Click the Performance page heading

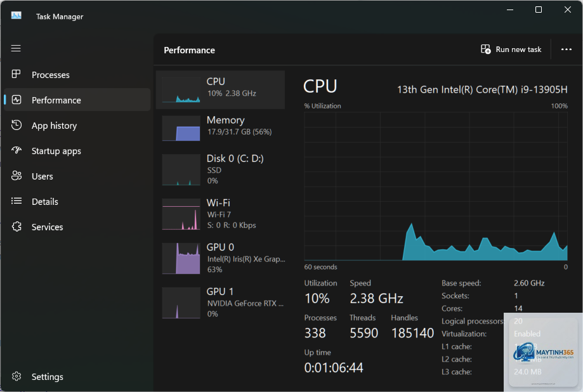(189, 50)
